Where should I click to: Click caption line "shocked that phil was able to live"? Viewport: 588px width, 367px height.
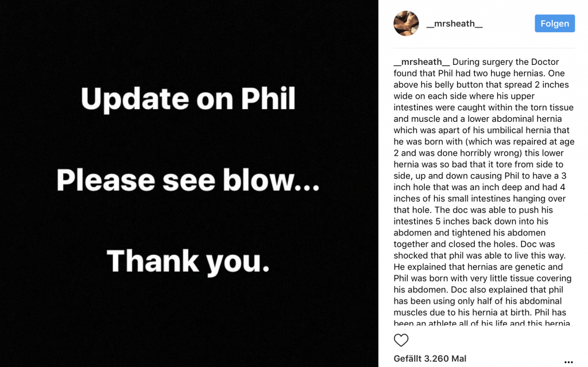click(479, 256)
